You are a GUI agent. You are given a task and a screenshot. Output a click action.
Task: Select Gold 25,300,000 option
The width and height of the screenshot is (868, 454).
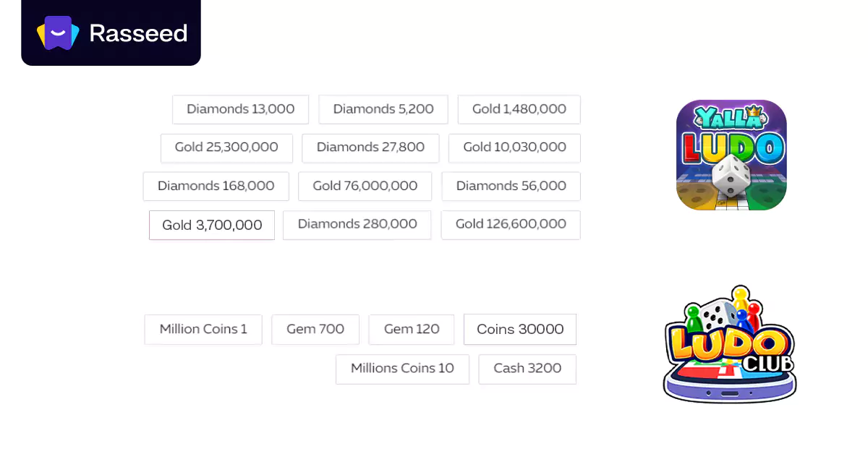[x=226, y=147]
